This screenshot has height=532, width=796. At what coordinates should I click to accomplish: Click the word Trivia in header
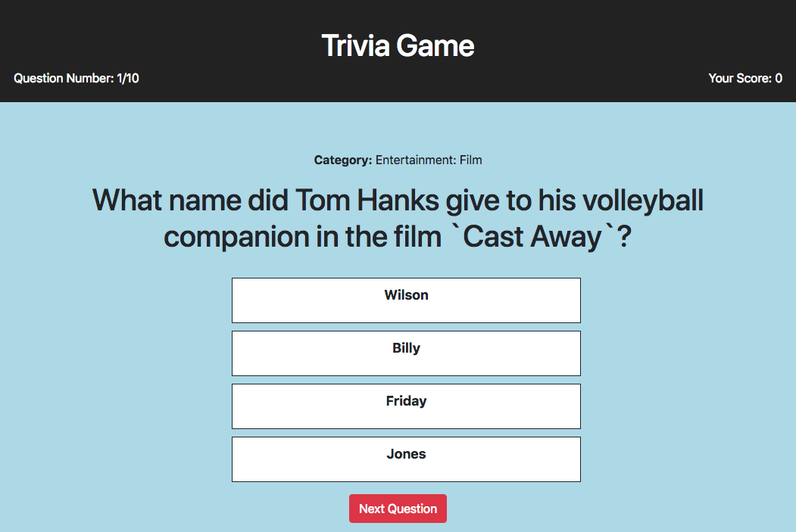pyautogui.click(x=355, y=45)
